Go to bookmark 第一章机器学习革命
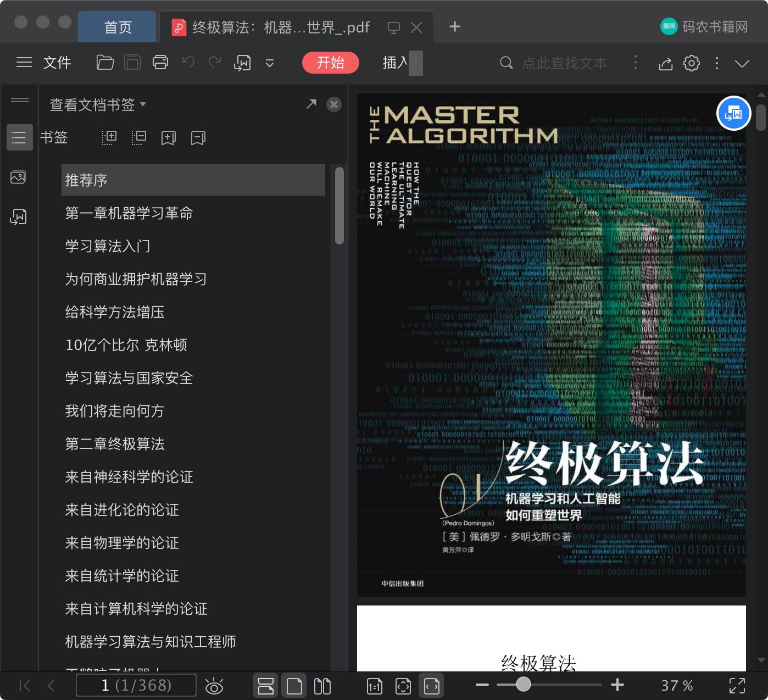 pyautogui.click(x=129, y=213)
